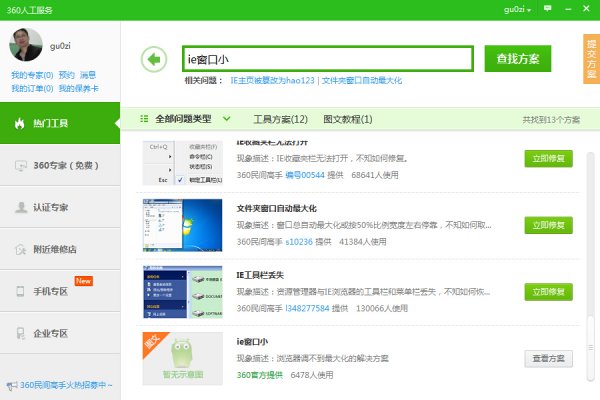Click 查看方案 for ie窗口小
The image size is (600, 400).
point(548,359)
